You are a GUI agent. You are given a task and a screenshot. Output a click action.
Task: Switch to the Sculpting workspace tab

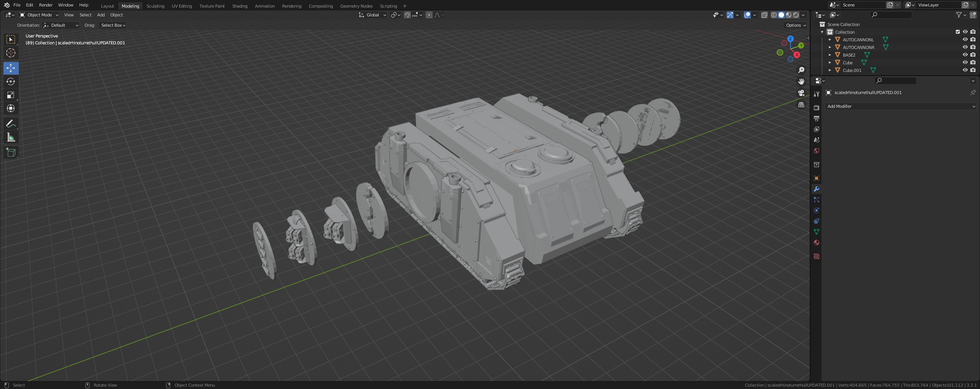tap(155, 6)
